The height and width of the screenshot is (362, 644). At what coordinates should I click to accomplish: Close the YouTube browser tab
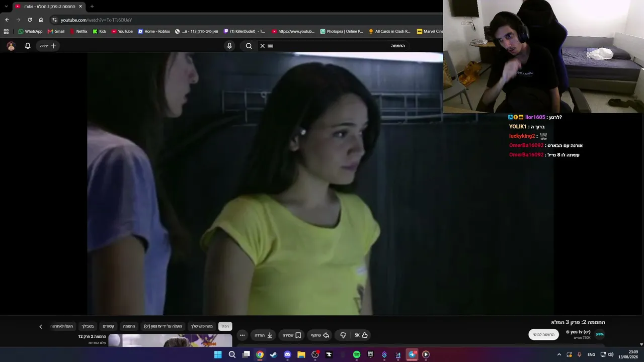(80, 6)
